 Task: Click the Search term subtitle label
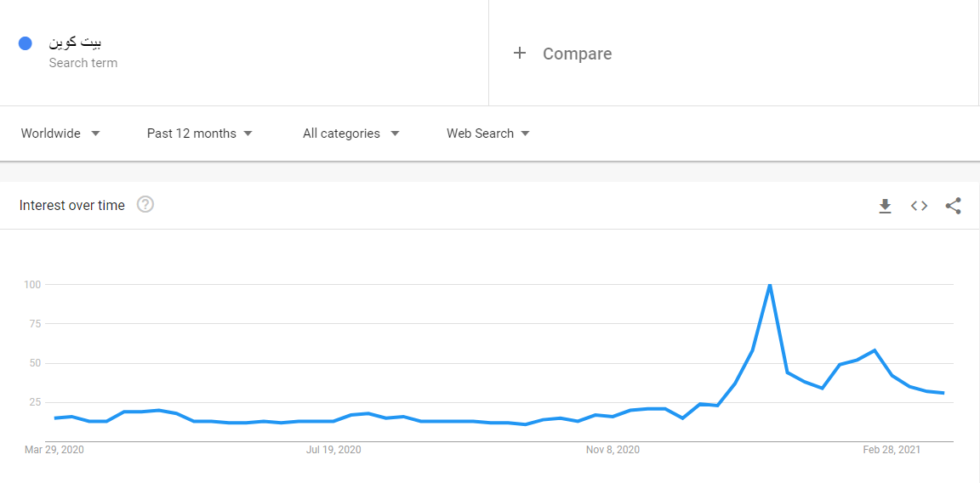click(x=83, y=63)
